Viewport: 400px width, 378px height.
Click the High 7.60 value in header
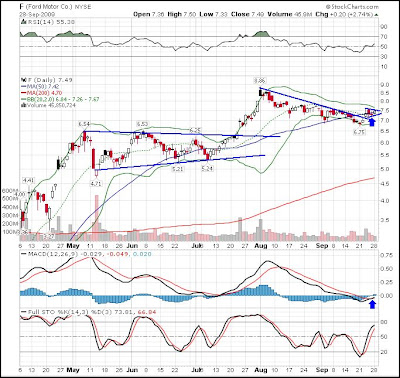point(182,14)
